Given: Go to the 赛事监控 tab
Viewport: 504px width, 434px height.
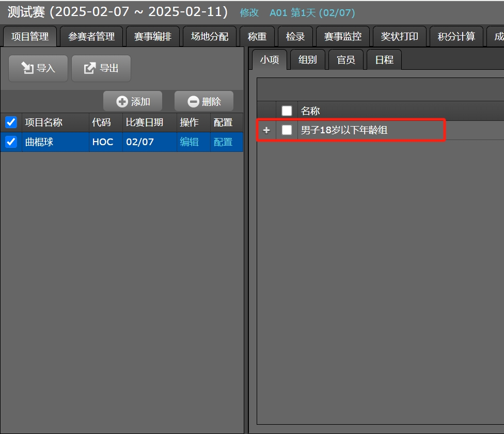Looking at the screenshot, I should click(x=342, y=37).
